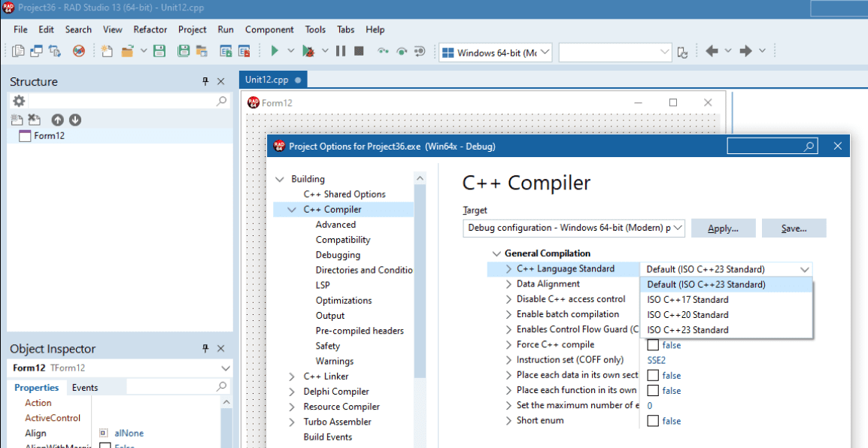This screenshot has width=868, height=448.
Task: Click the delete item icon in Structure panel
Action: coord(35,120)
